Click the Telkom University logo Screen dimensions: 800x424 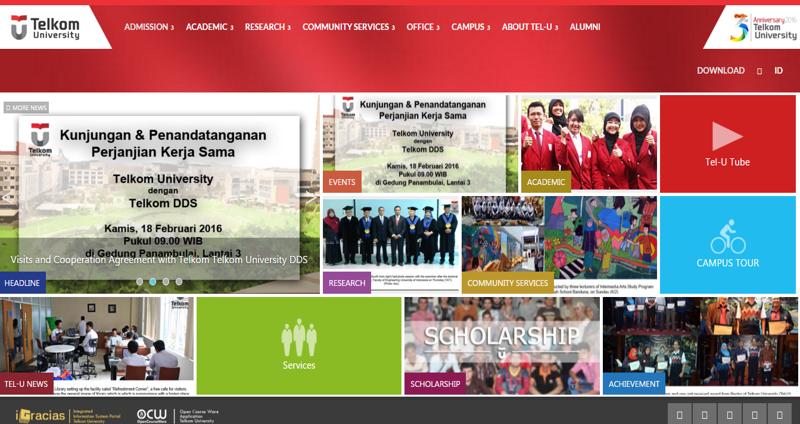click(x=45, y=28)
